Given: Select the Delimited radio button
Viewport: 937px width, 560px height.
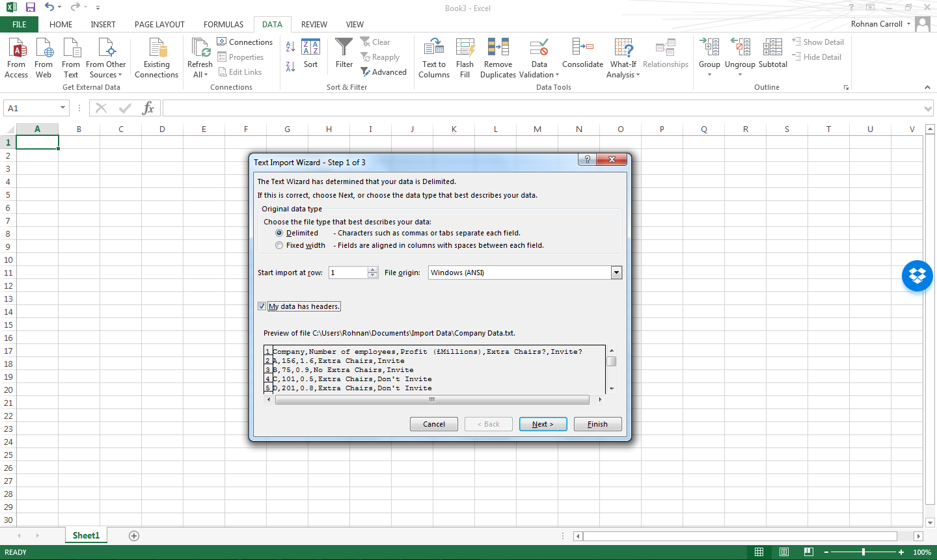Looking at the screenshot, I should pos(279,233).
